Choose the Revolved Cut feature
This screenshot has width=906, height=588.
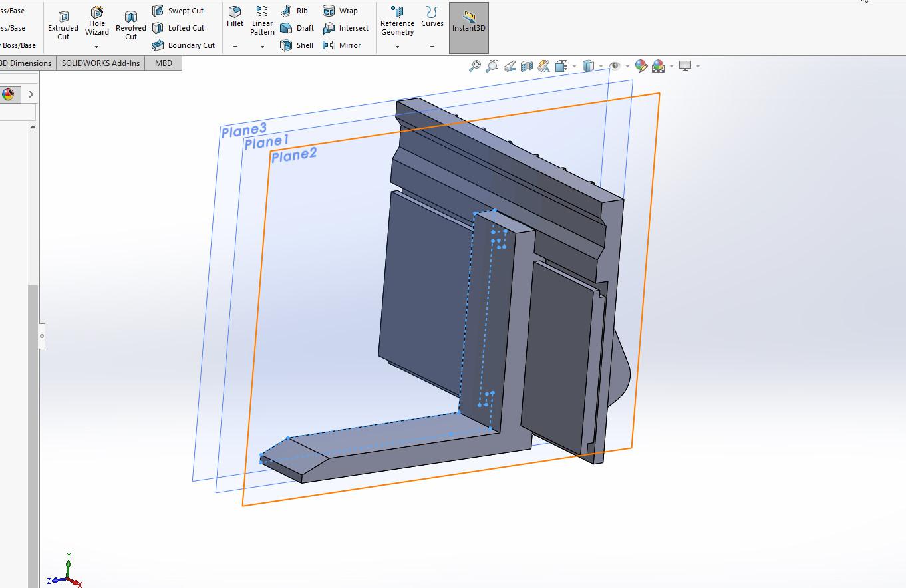[x=130, y=24]
